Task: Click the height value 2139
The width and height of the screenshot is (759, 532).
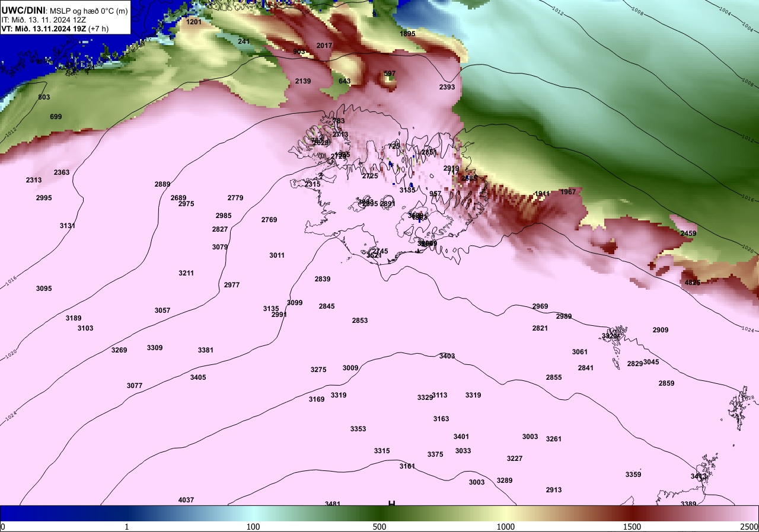Action: 303,81
